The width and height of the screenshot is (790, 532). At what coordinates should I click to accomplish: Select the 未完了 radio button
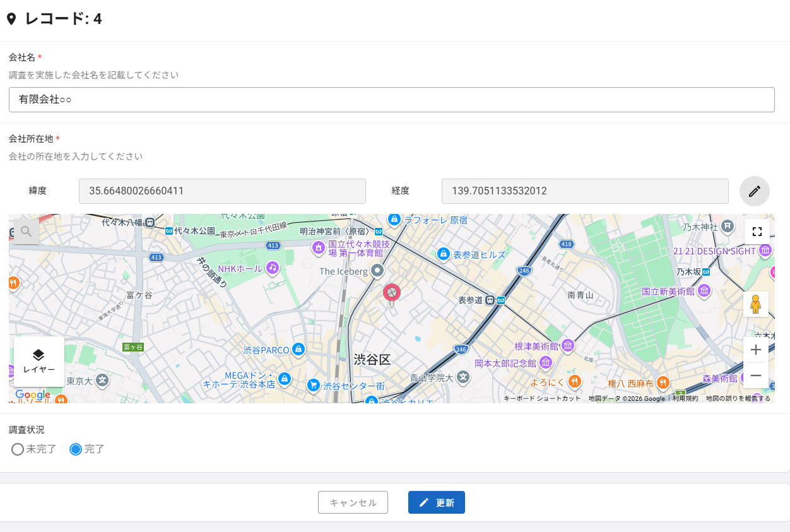pos(18,450)
